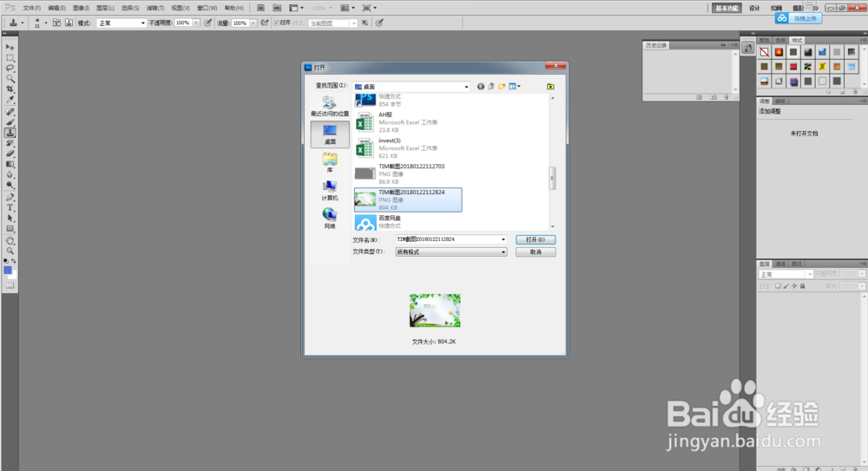Select the Eyedropper tool
The image size is (868, 471).
10,100
